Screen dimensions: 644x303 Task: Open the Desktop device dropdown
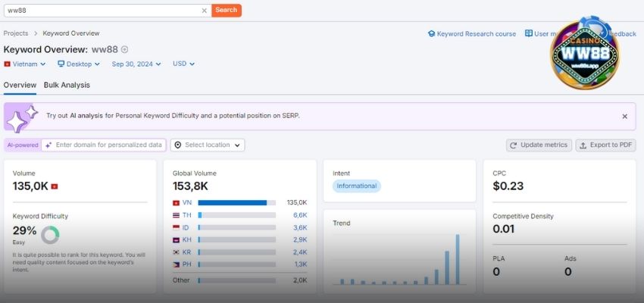click(x=79, y=64)
